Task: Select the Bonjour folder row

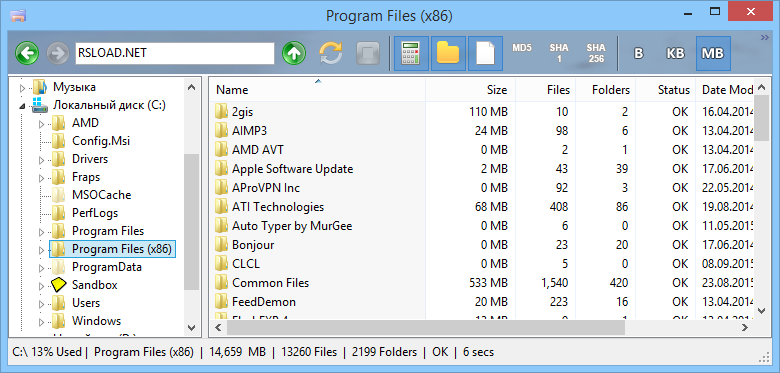Action: tap(482, 245)
